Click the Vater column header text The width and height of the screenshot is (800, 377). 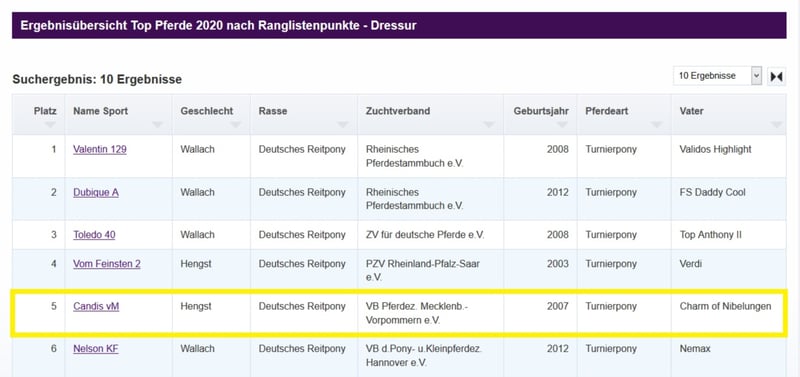pos(691,111)
